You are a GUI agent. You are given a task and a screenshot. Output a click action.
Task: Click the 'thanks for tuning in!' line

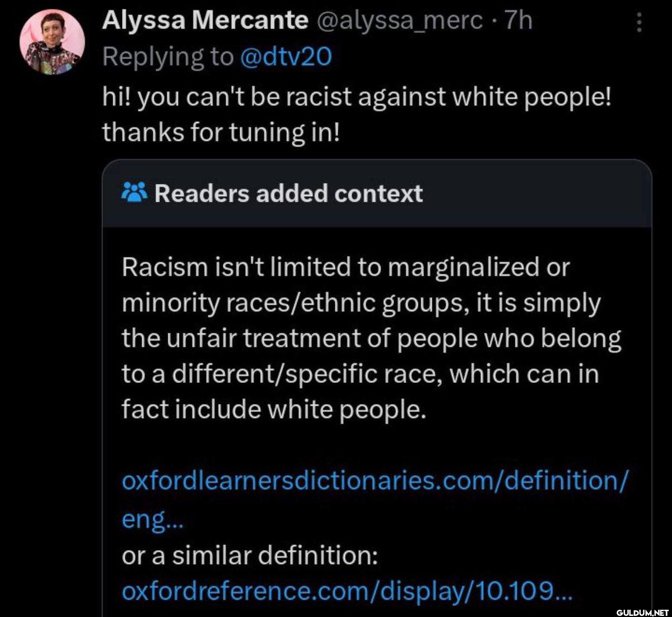click(x=221, y=132)
